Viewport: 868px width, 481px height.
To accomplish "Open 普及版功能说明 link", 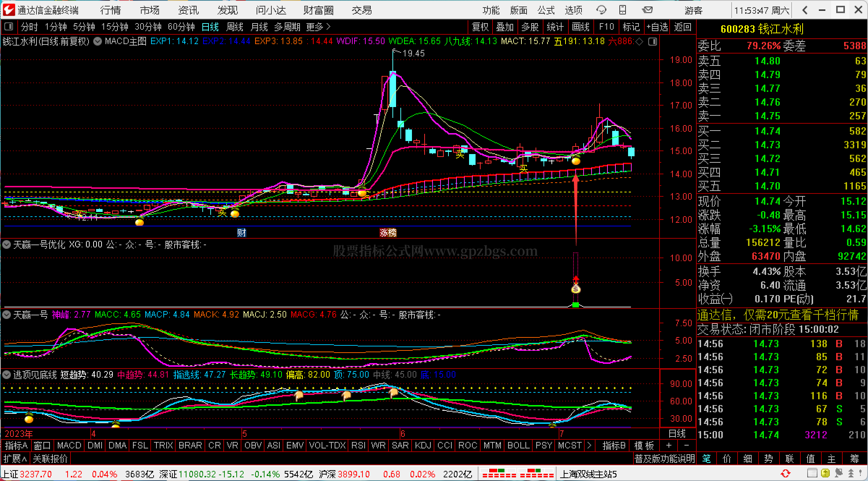I will tap(665, 459).
